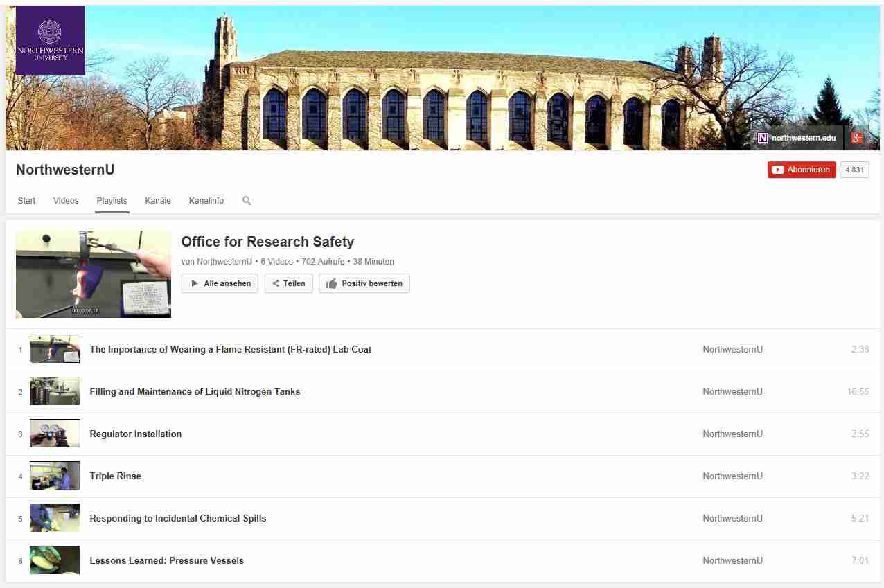
Task: Open the northwestern.edu banner link
Action: coord(797,138)
